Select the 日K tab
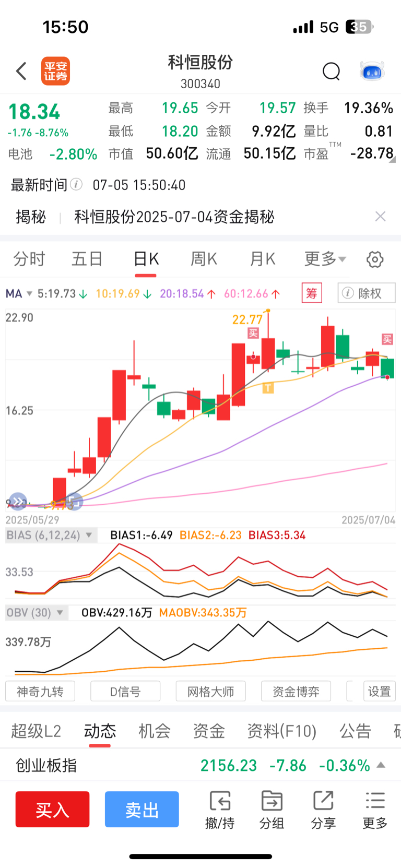 (x=146, y=259)
